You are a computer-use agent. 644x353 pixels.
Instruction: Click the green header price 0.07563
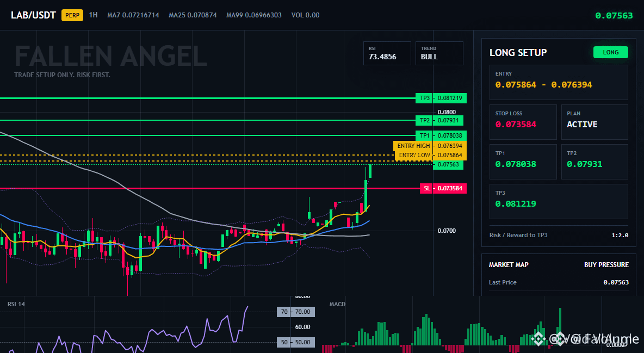614,16
